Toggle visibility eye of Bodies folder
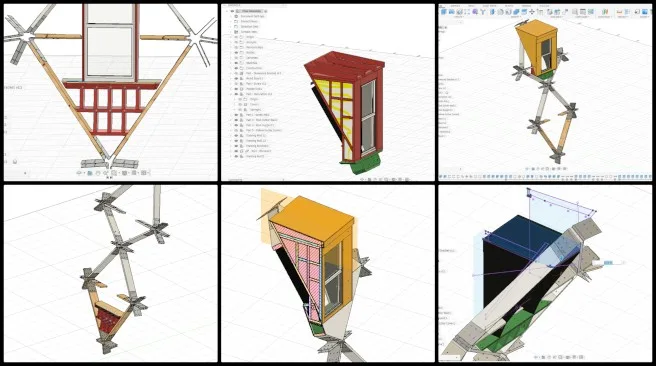The image size is (656, 366). coord(236,53)
